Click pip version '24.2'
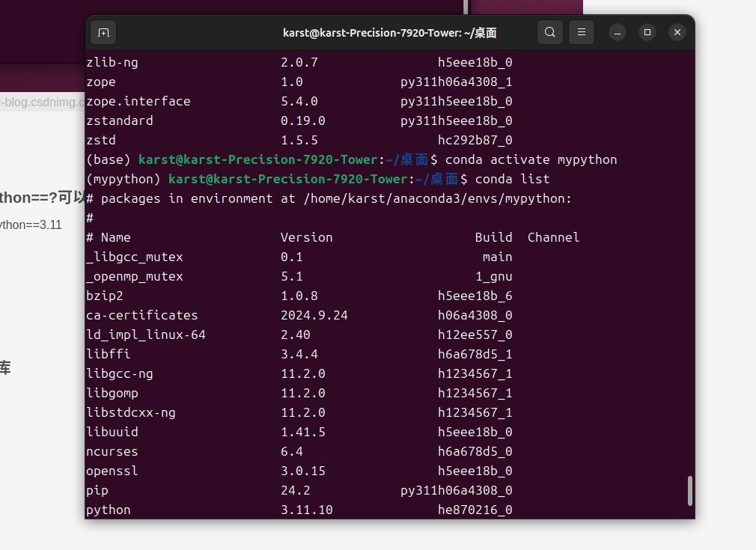756x550 pixels. (295, 491)
